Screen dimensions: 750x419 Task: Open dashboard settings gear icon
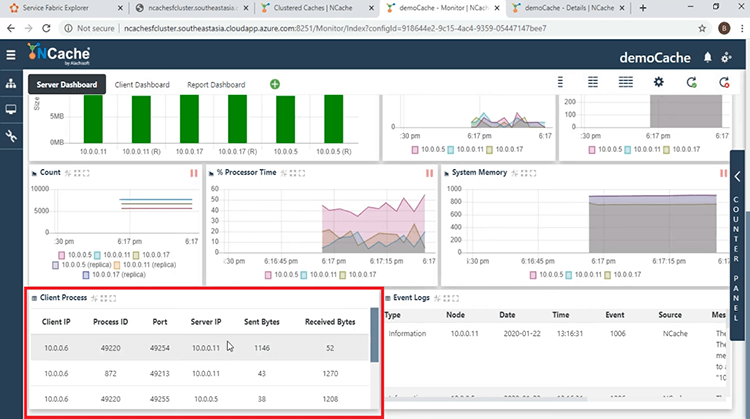pos(659,82)
